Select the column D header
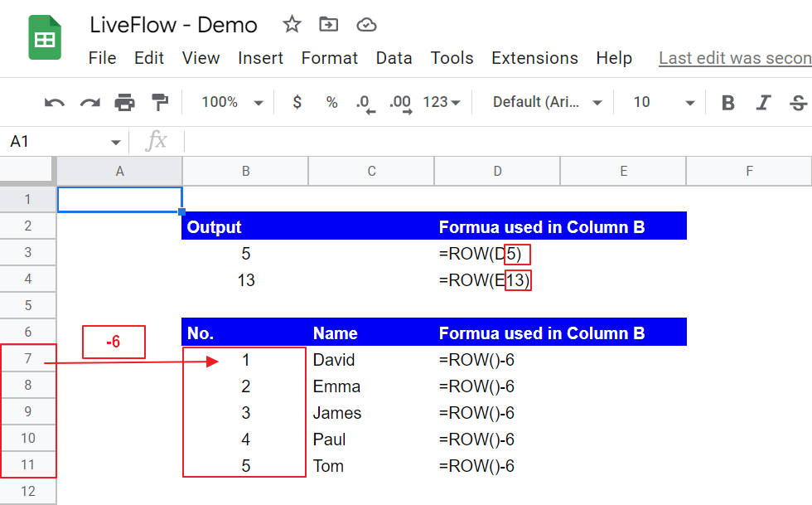This screenshot has width=812, height=505. coord(497,172)
